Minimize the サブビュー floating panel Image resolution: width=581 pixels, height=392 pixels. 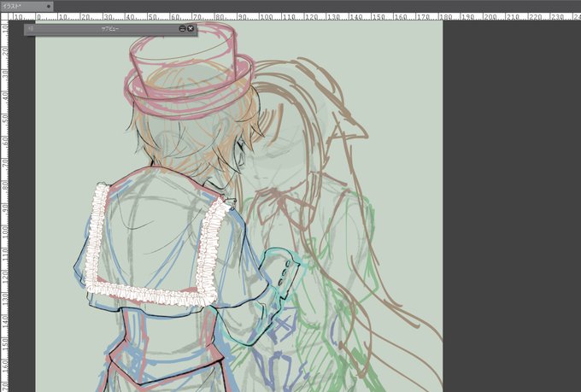(182, 28)
